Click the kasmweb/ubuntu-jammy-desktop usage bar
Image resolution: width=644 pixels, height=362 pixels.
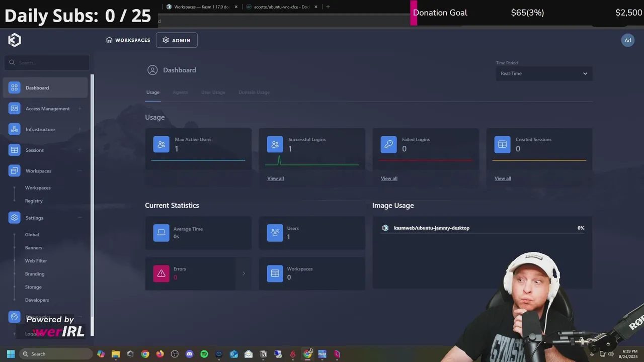point(483,234)
